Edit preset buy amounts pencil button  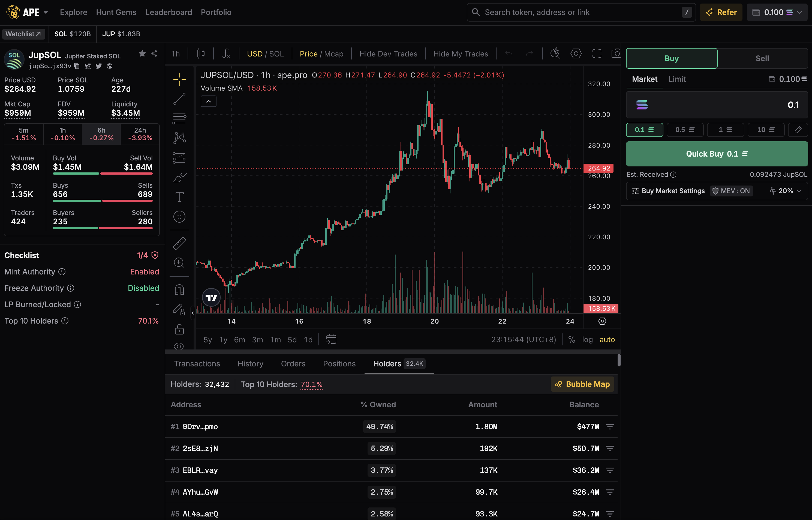coord(798,130)
